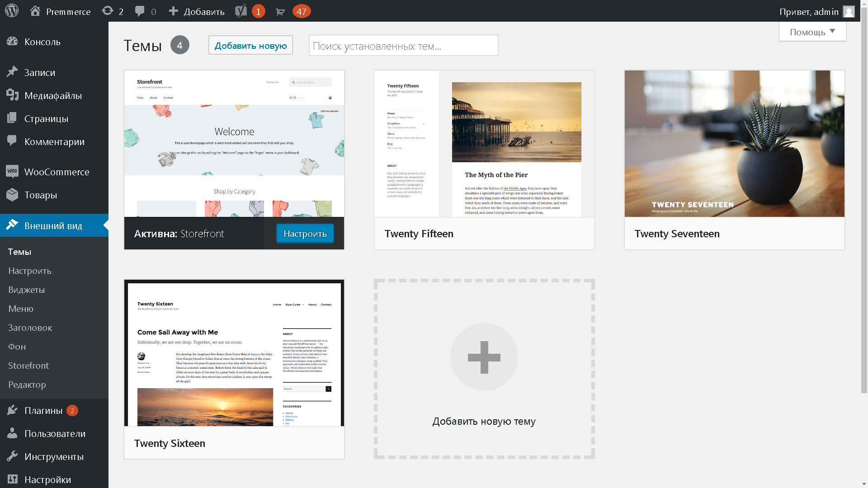Viewport: 868px width, 488px height.
Task: Click the Добавить новую тему label
Action: (x=484, y=421)
